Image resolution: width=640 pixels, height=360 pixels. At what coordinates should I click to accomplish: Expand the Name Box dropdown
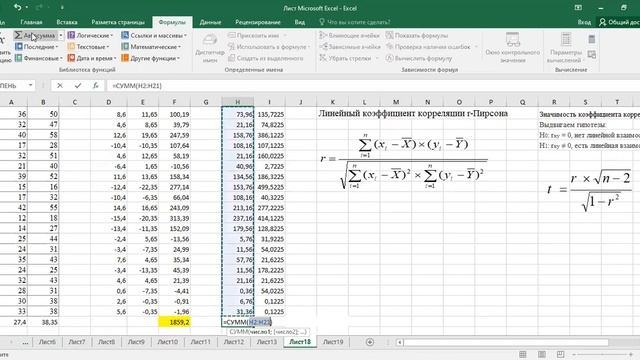(x=31, y=85)
